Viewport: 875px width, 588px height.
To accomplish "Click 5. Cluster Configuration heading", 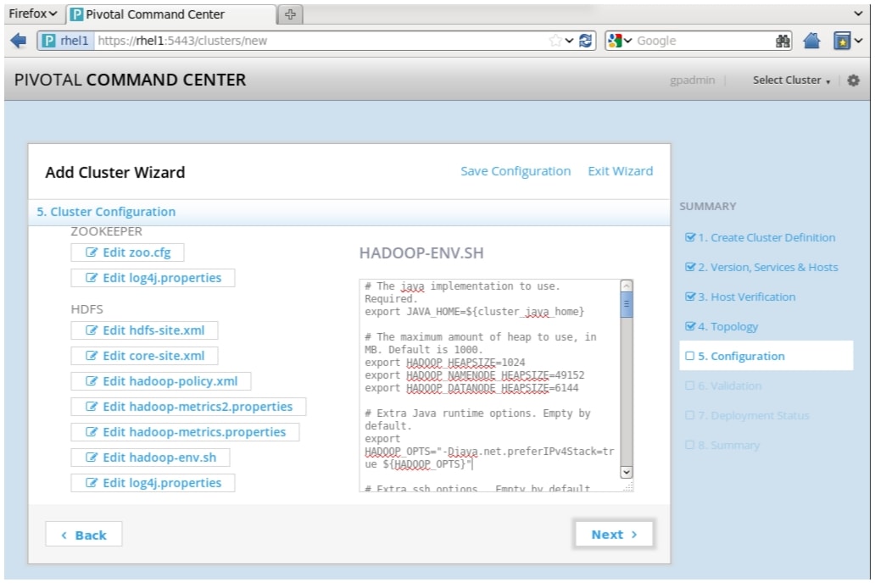I will pyautogui.click(x=106, y=212).
